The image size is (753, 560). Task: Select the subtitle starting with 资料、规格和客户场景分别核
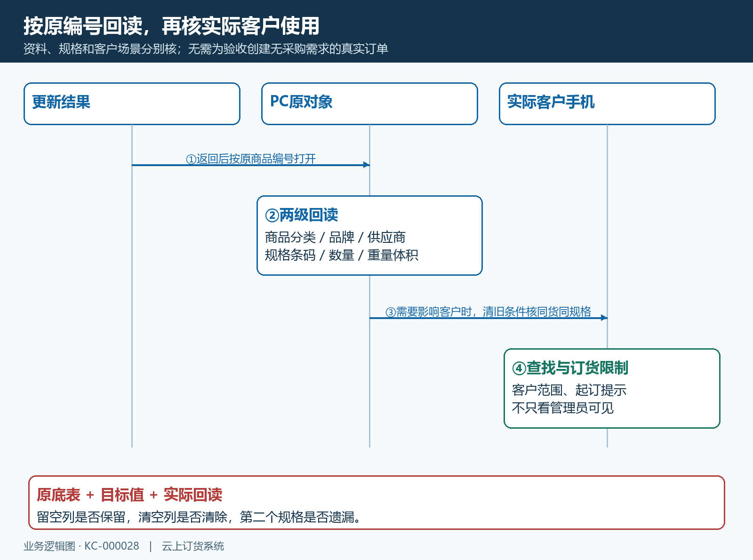coord(206,49)
